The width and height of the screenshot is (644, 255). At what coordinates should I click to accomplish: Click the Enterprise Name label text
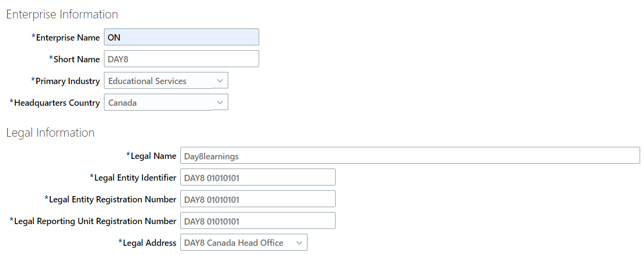(68, 38)
